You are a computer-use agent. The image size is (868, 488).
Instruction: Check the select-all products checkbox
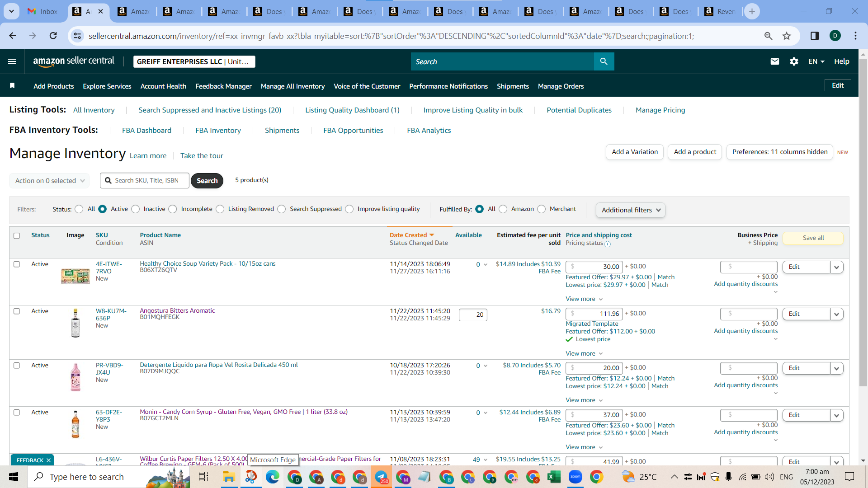[17, 235]
